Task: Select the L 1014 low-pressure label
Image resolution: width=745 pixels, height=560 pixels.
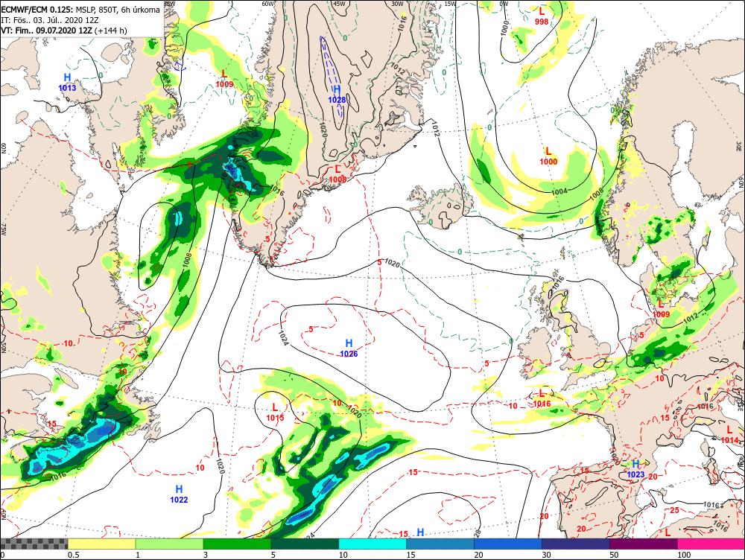Action: [730, 435]
